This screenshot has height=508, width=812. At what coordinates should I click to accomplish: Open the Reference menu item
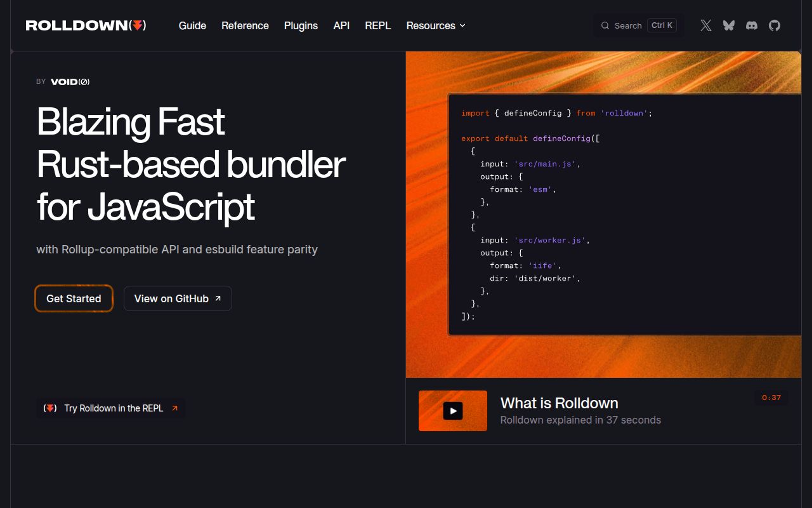(245, 25)
